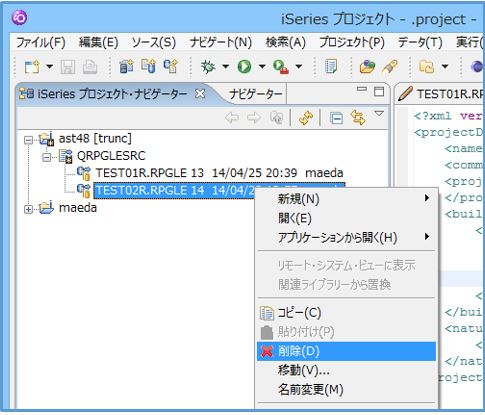Viewport: 485px width, 415px height.
Task: Choose 名前変更(M) from context menu
Action: click(x=347, y=389)
